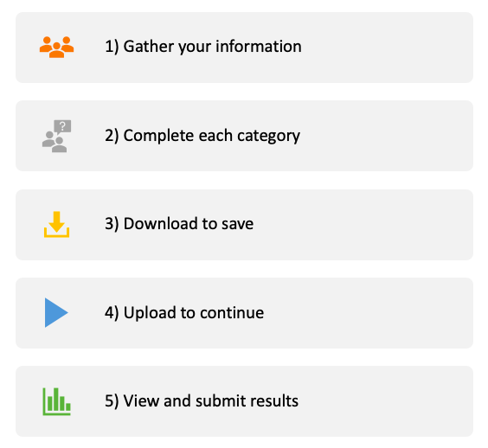
Task: Click the blue play triangle icon
Action: pos(56,313)
